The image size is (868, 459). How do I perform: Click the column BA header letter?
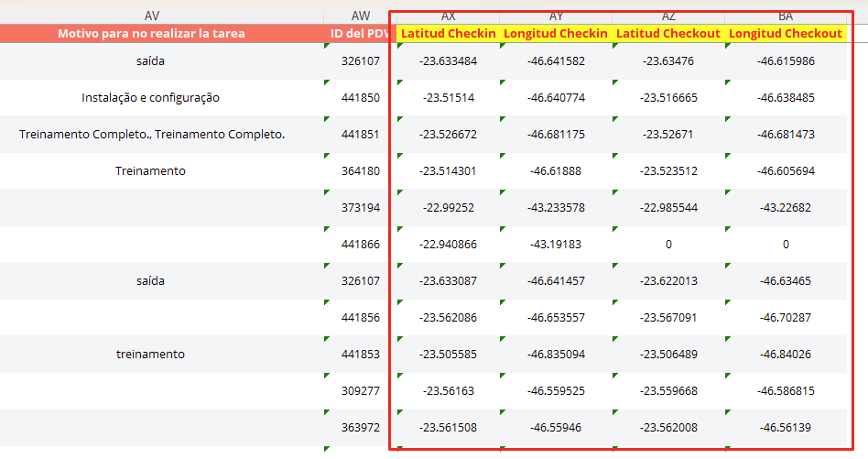(x=785, y=16)
